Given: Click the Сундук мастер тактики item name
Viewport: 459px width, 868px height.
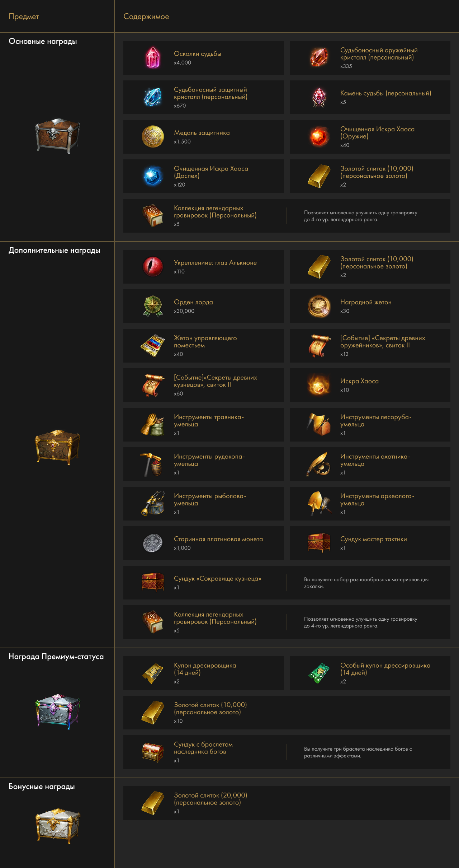Looking at the screenshot, I should (374, 539).
